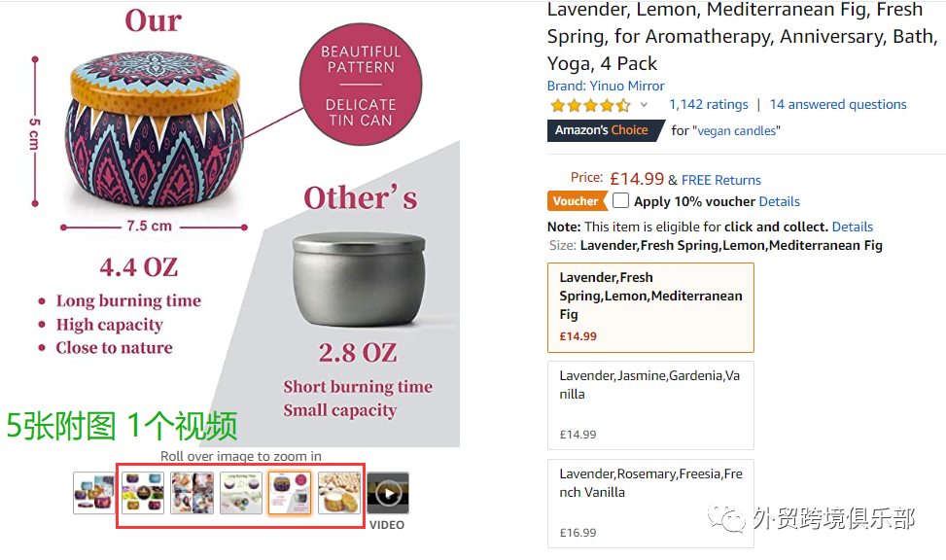Open click and collect Details link
Viewport: 946px width, 560px height.
[x=853, y=227]
